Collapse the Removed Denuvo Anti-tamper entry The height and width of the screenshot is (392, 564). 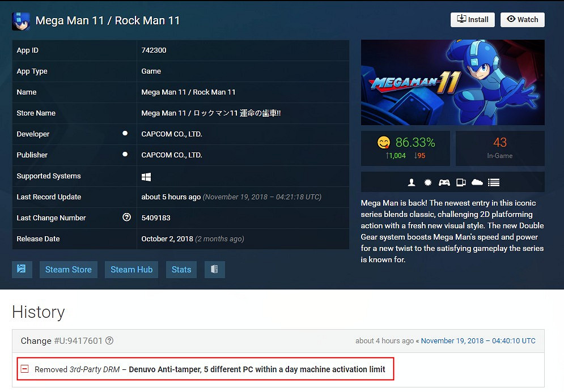point(24,369)
